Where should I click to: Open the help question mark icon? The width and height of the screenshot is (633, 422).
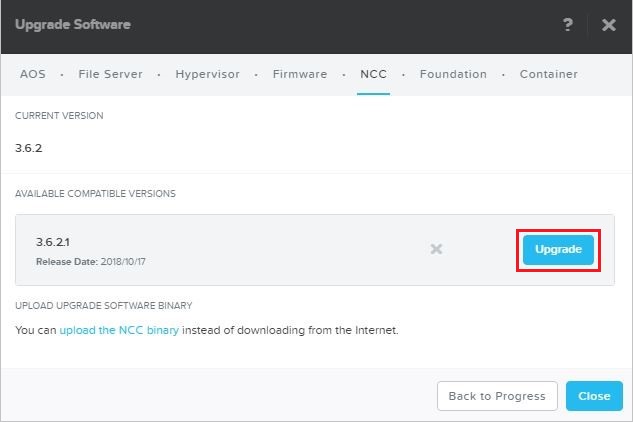click(568, 25)
